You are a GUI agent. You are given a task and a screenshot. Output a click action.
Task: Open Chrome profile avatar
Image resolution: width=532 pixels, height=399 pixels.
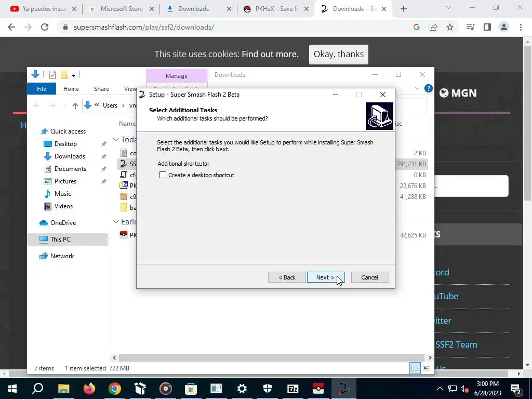click(x=504, y=27)
